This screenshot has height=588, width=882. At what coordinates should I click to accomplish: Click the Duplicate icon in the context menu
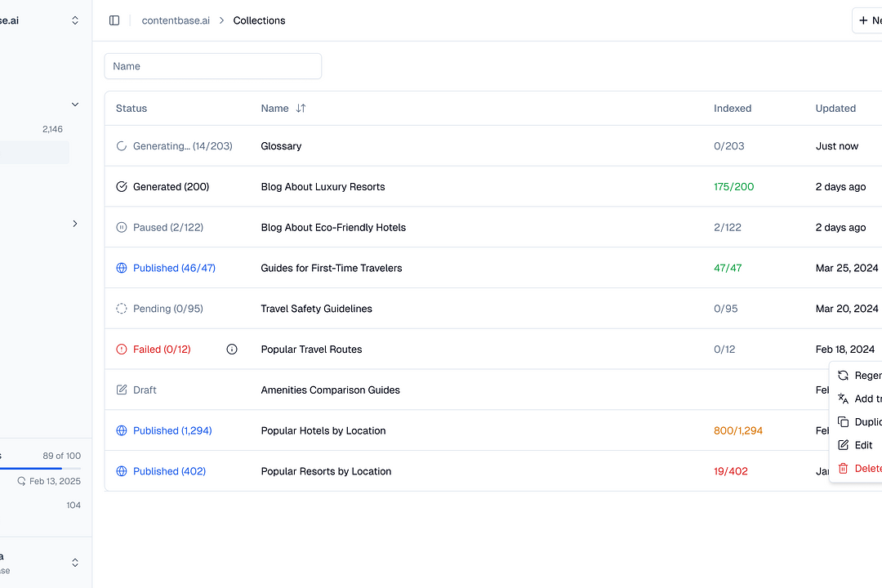(x=843, y=421)
